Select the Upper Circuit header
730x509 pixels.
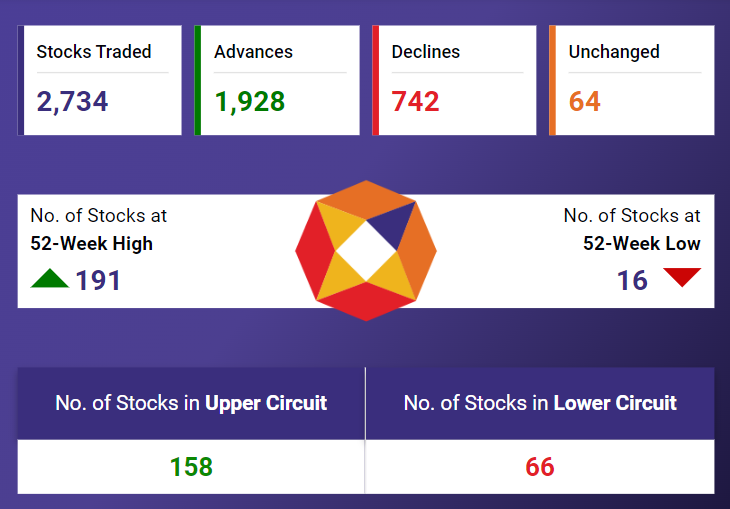(x=191, y=403)
